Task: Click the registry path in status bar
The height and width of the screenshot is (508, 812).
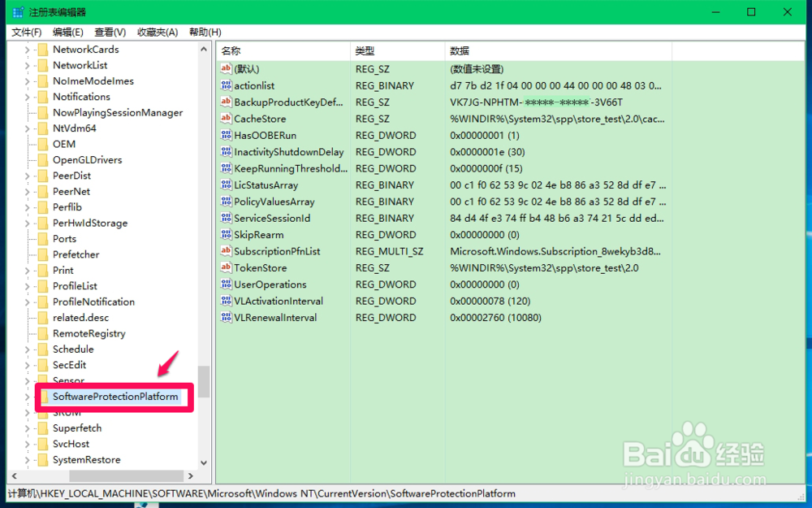Action: (261, 493)
